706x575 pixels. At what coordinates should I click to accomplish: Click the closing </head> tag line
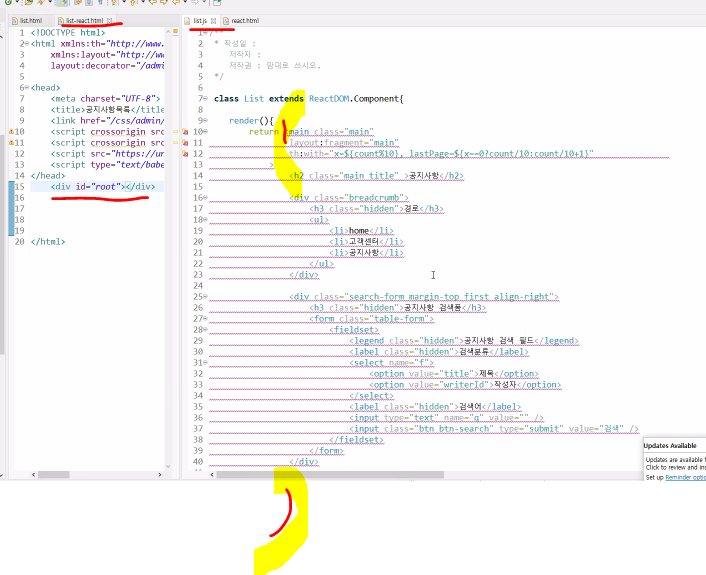48,176
